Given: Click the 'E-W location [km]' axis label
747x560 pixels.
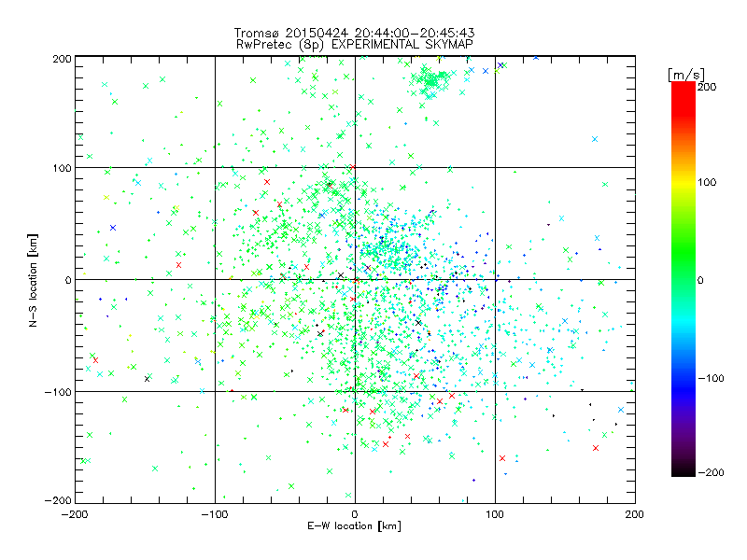Looking at the screenshot, I should click(354, 526).
